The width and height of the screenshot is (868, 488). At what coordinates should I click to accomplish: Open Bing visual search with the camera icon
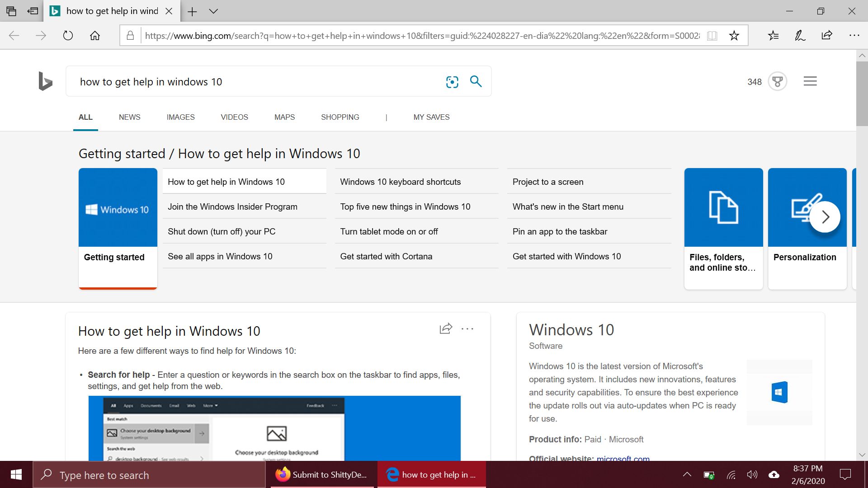click(x=452, y=82)
